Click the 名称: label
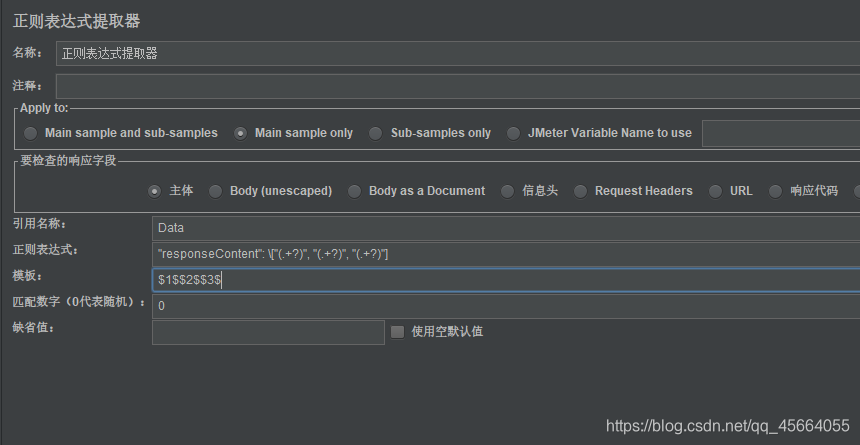 click(27, 53)
